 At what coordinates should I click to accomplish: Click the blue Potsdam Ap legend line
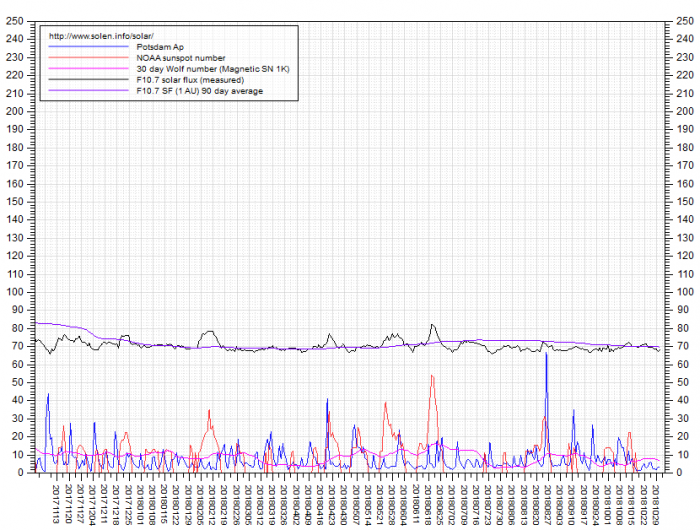(88, 46)
